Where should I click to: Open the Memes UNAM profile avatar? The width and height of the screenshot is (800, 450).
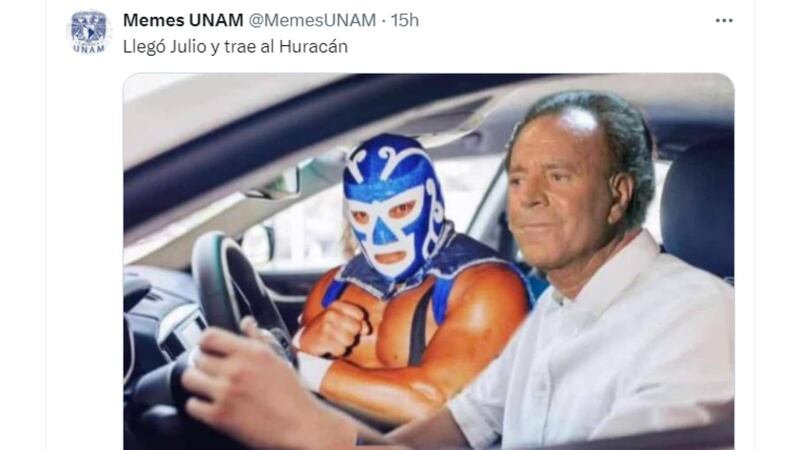[89, 32]
